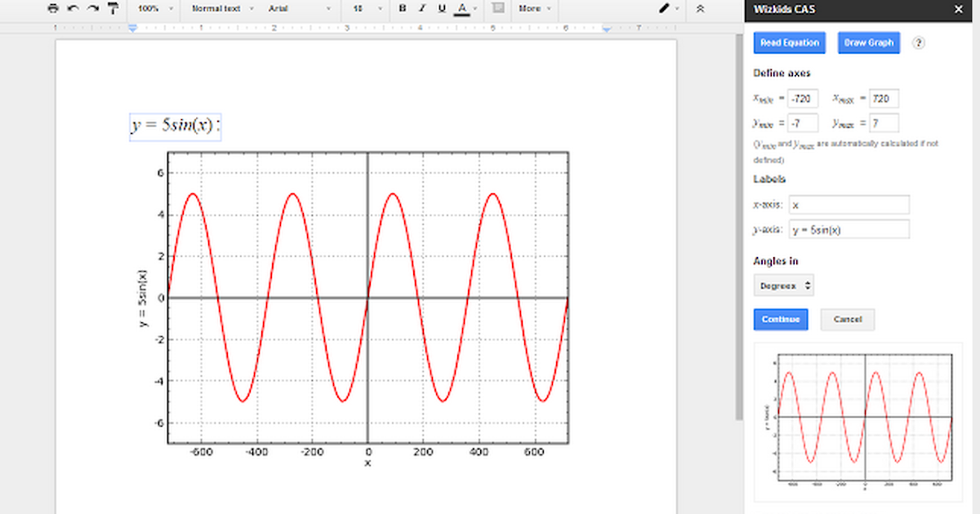The height and width of the screenshot is (514, 980).
Task: Click the y-axis label input field
Action: pos(849,229)
